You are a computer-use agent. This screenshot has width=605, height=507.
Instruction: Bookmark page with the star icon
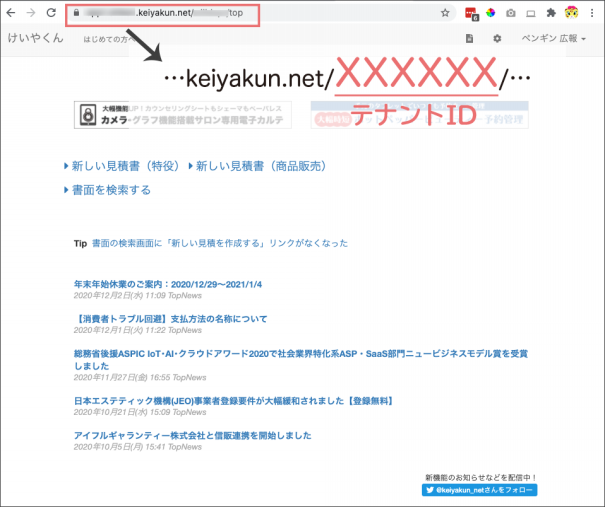point(445,13)
